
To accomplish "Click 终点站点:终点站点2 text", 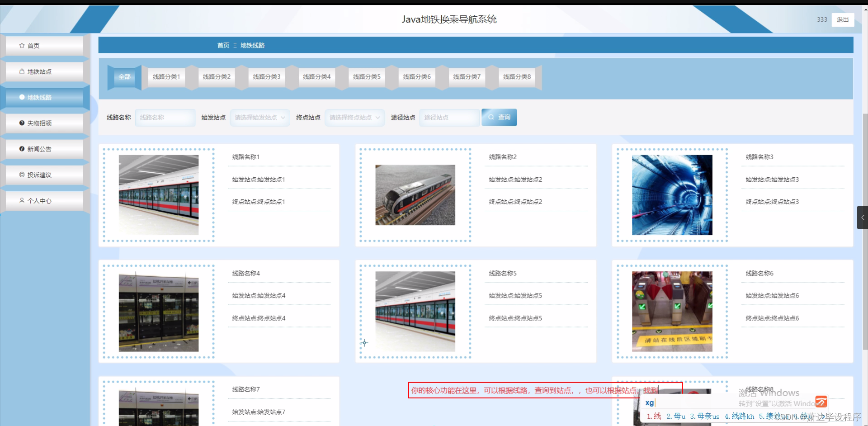I will (x=515, y=202).
